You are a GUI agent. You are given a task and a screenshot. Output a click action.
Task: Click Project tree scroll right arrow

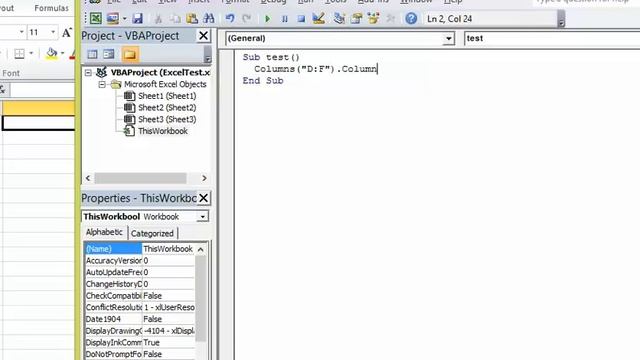point(204,178)
